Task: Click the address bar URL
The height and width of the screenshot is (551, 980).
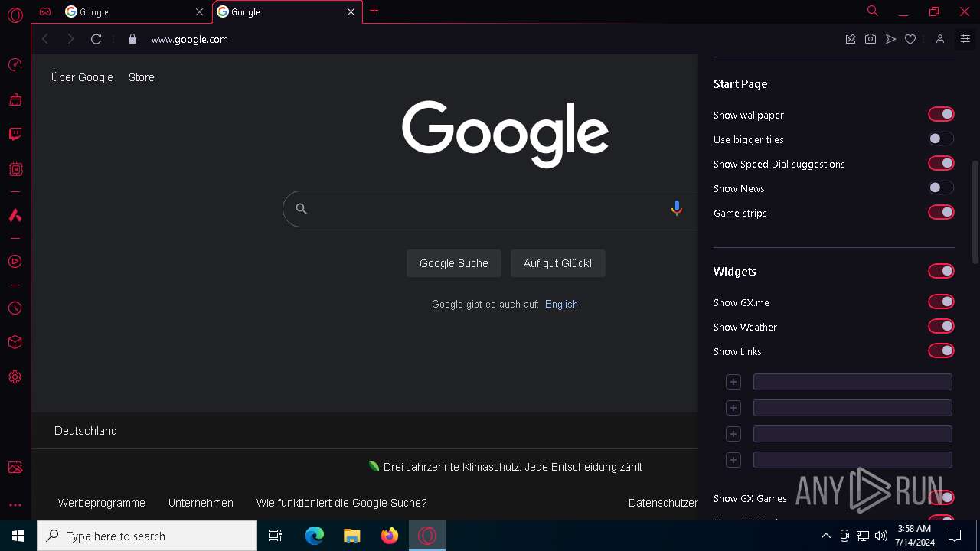Action: (190, 39)
